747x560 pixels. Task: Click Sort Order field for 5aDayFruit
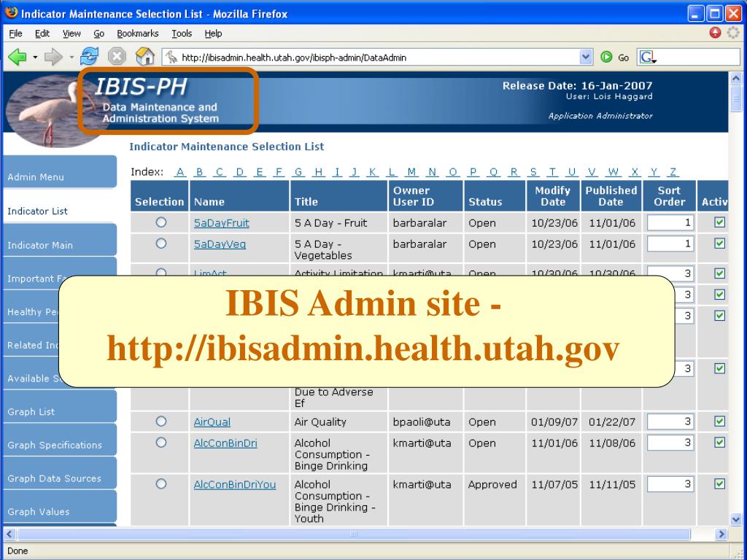click(x=670, y=222)
